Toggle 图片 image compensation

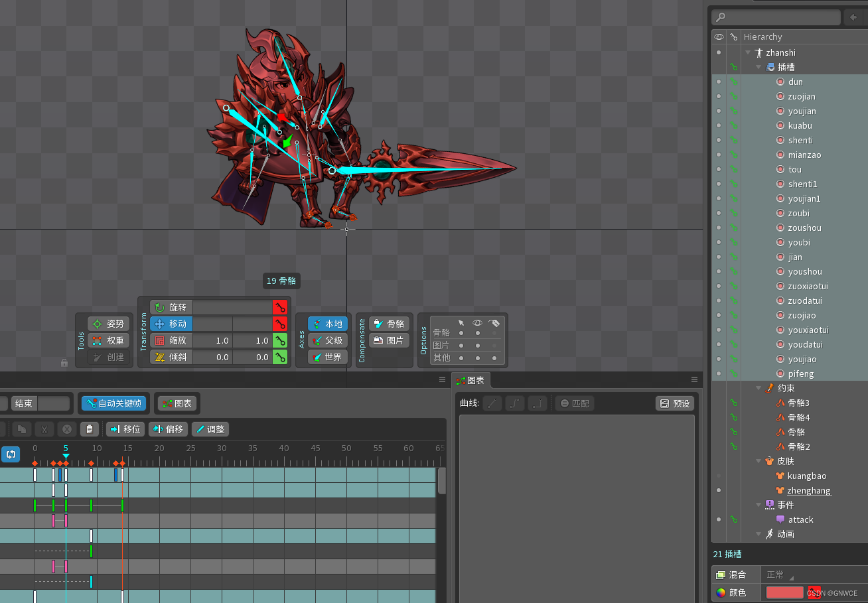[x=389, y=340]
